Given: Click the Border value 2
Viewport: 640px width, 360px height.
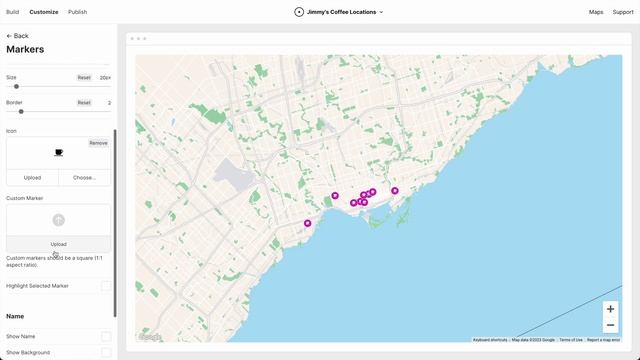Looking at the screenshot, I should click(109, 103).
